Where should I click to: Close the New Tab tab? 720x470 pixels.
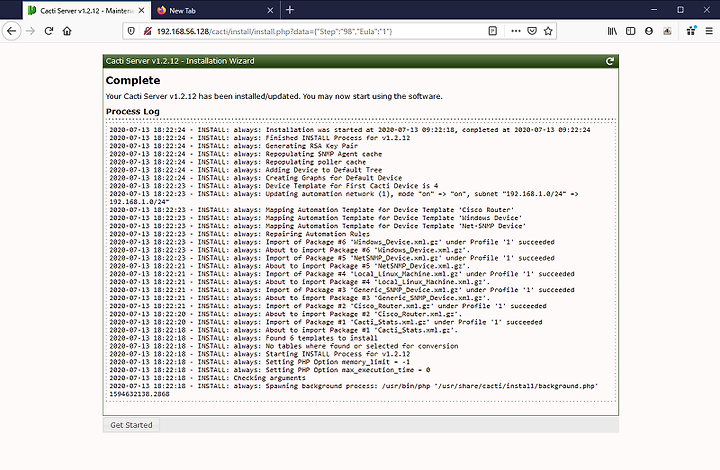tap(270, 10)
